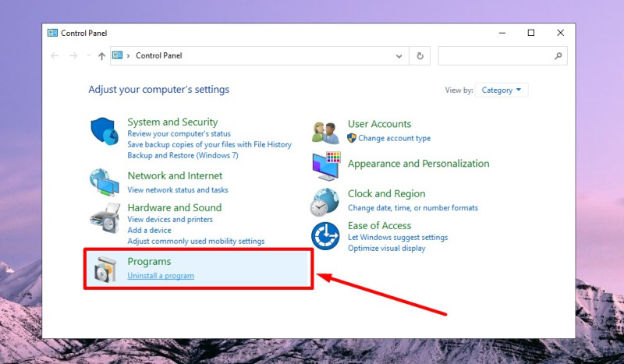
Task: Click the Clock and Region icon
Action: [x=325, y=202]
